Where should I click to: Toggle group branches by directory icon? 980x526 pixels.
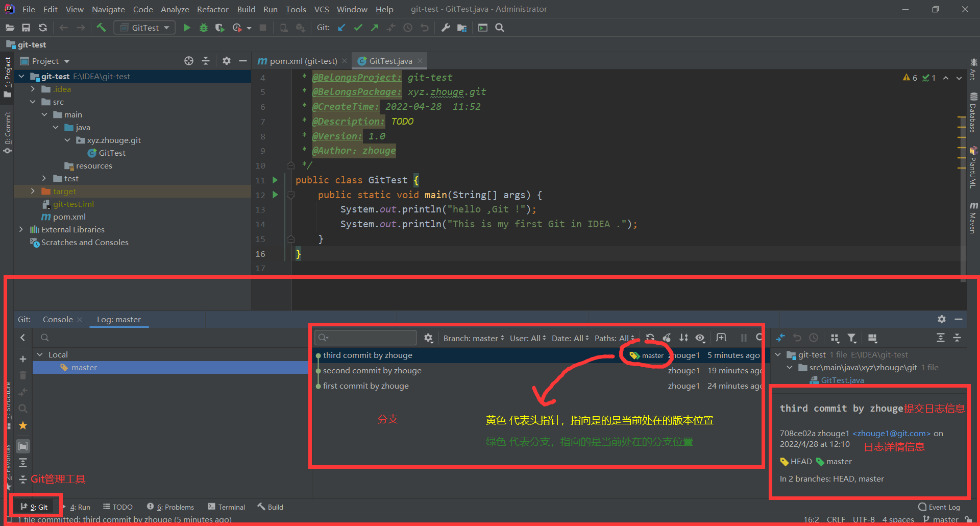(x=23, y=446)
